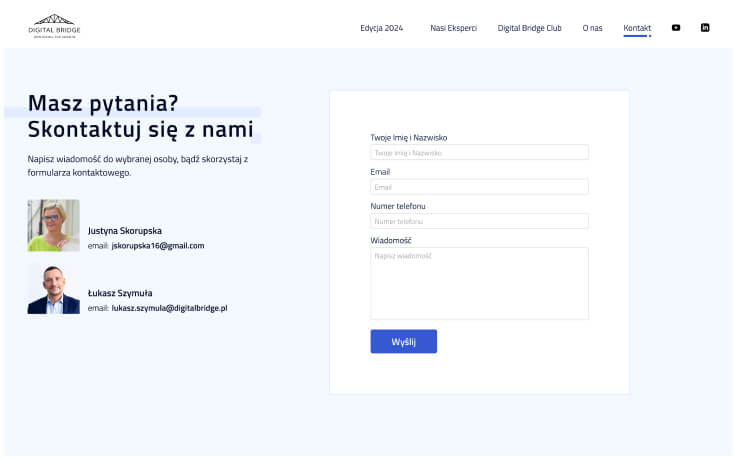Open the YouTube icon link
Screen dimensions: 737x460
coord(676,28)
